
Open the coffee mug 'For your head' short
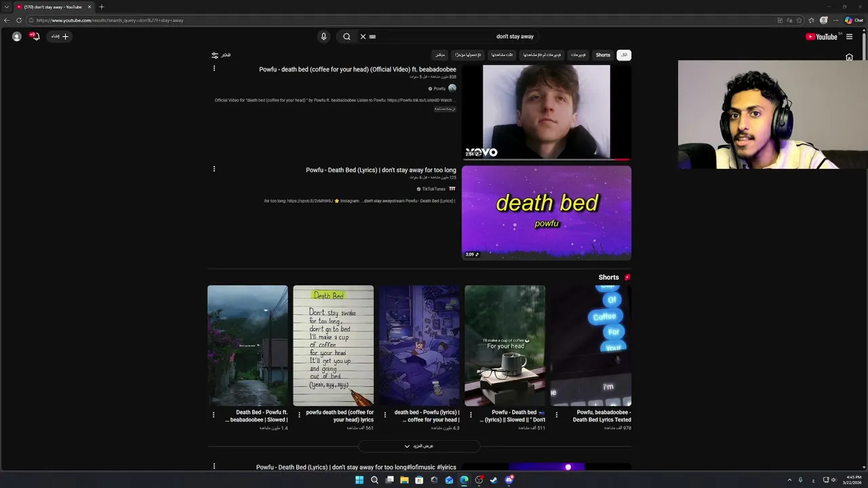pos(505,346)
